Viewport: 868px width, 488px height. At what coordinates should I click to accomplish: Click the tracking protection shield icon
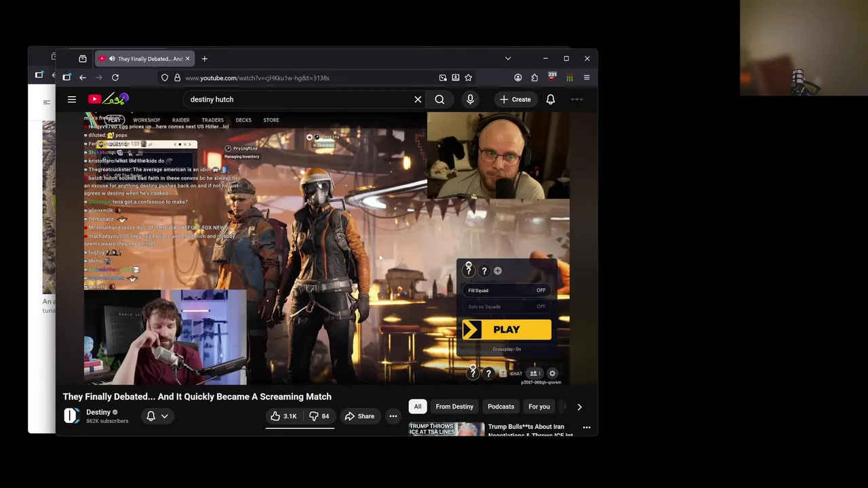click(x=165, y=78)
